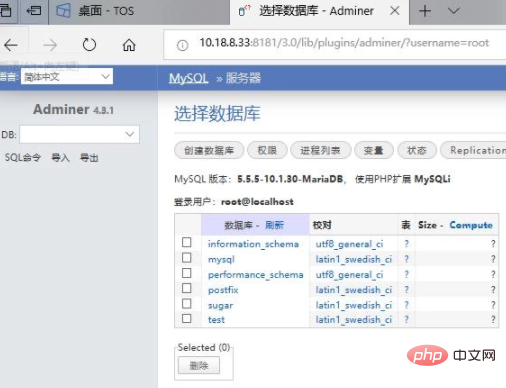Screen dimensions: 506x388
Task: Click the Compute size link
Action: tap(471, 225)
